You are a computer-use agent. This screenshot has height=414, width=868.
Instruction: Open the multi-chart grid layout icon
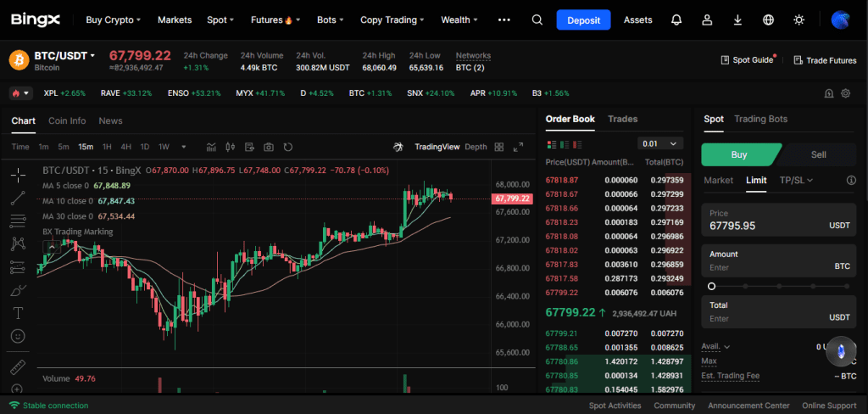498,147
